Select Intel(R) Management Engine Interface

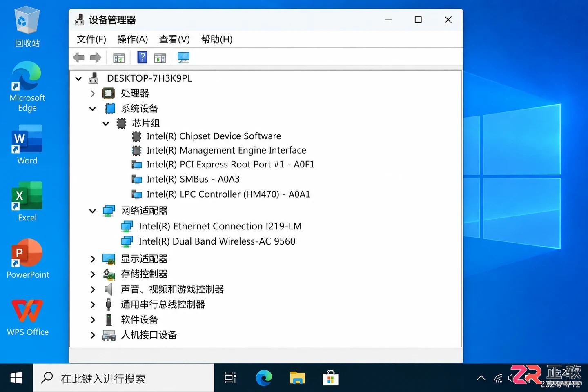(x=219, y=150)
